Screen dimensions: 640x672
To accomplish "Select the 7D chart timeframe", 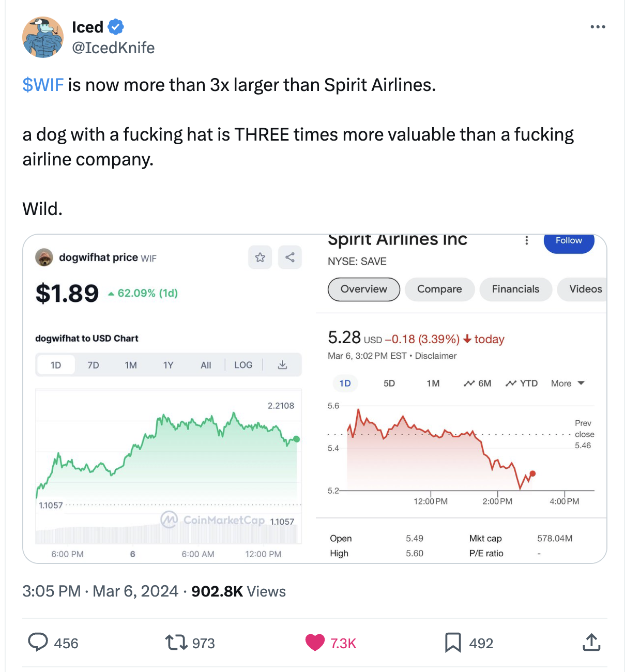I will [93, 364].
